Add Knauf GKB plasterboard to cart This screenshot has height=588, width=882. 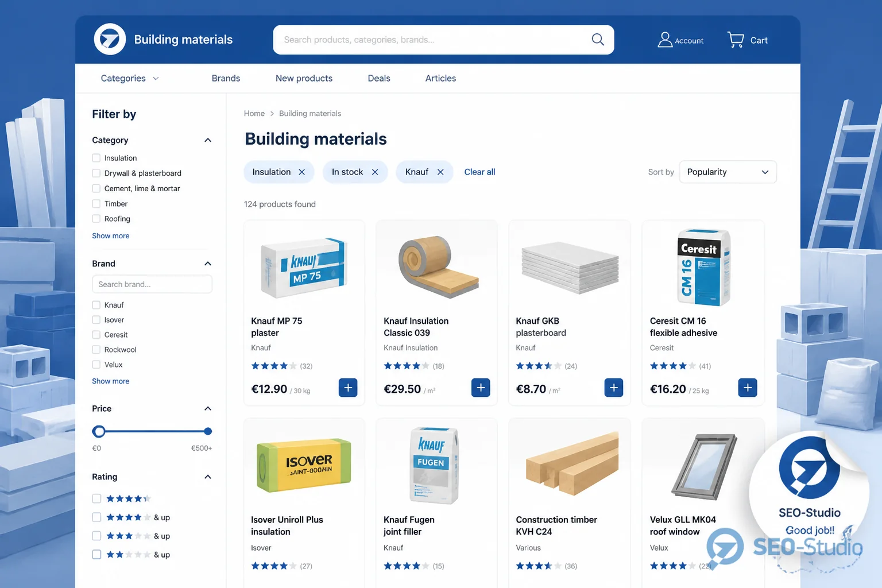pos(614,388)
